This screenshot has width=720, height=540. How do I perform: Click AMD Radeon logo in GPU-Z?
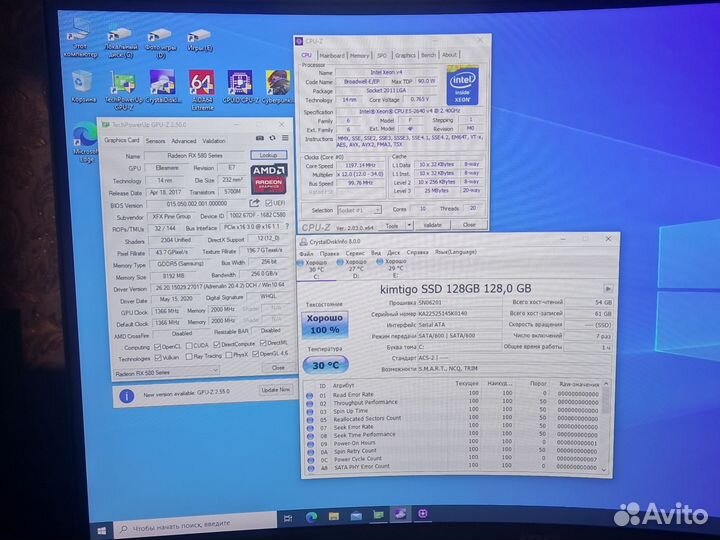click(x=269, y=179)
